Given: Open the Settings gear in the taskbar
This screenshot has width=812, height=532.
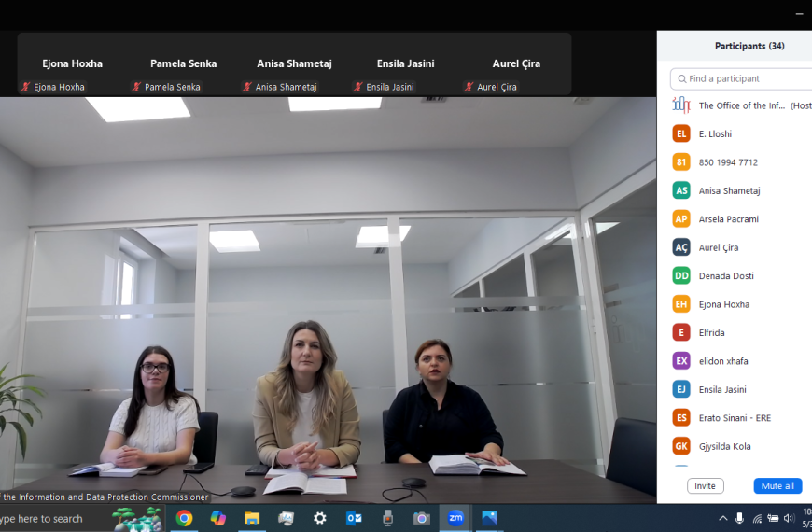Looking at the screenshot, I should (x=320, y=518).
